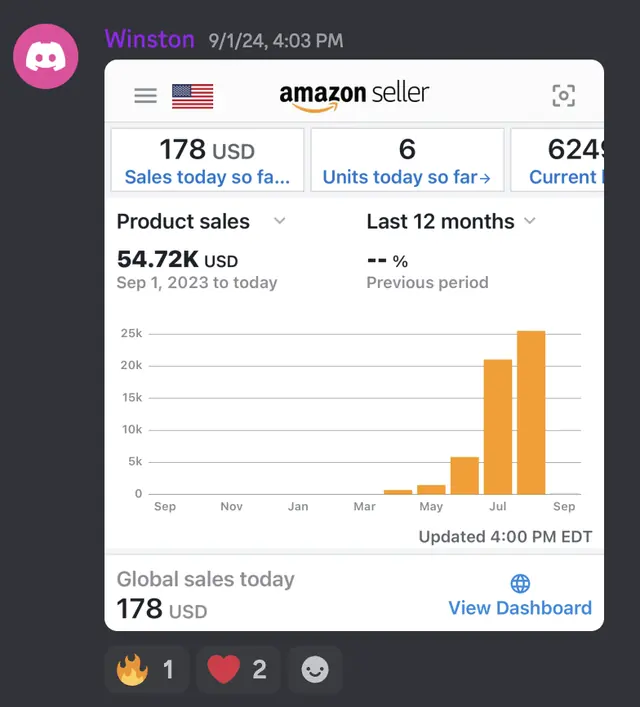Click Winston's Discord avatar

tap(46, 56)
